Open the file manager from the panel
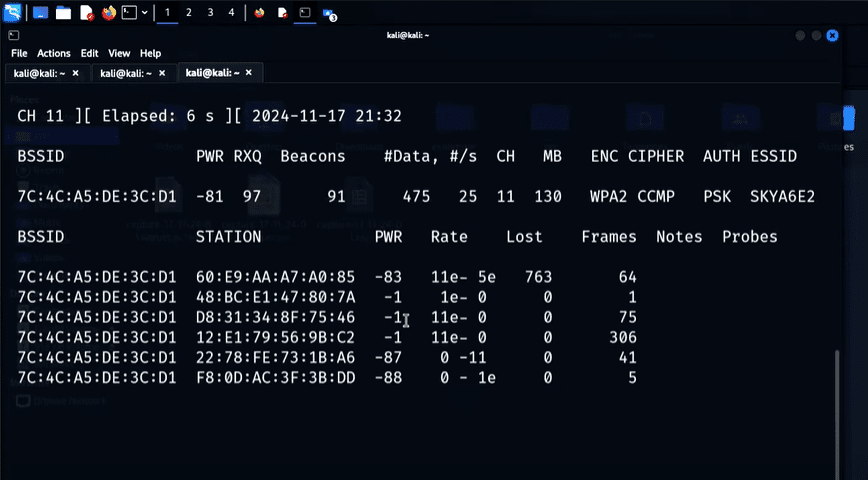 [63, 13]
